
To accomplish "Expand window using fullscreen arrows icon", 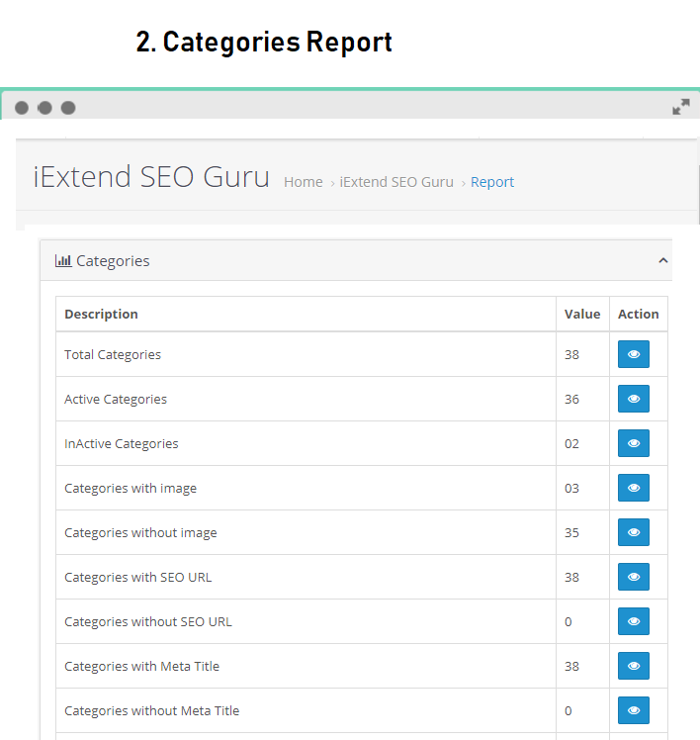I will 680,107.
